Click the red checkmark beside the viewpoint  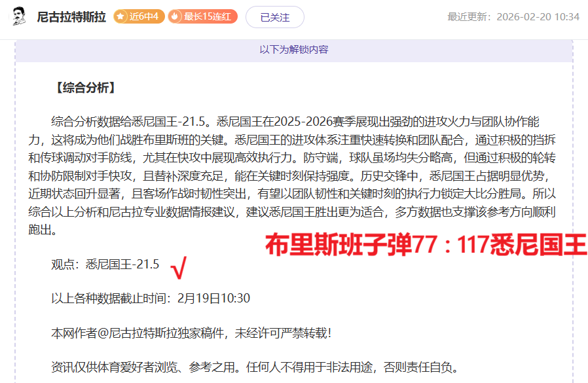(178, 266)
